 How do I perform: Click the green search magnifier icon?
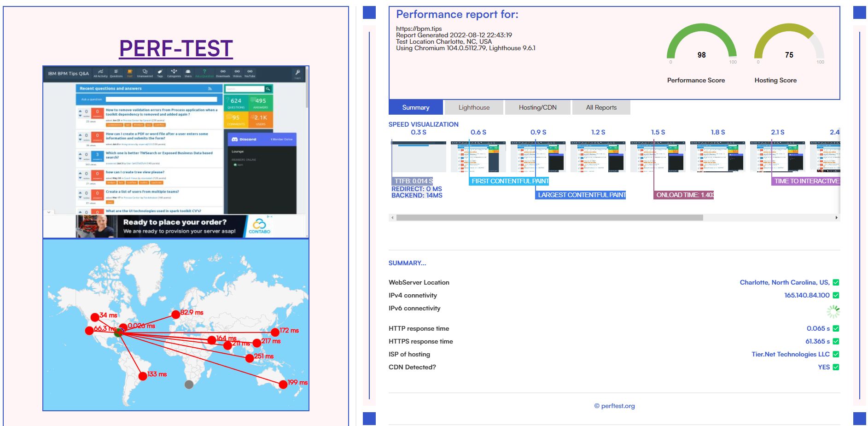pos(268,88)
